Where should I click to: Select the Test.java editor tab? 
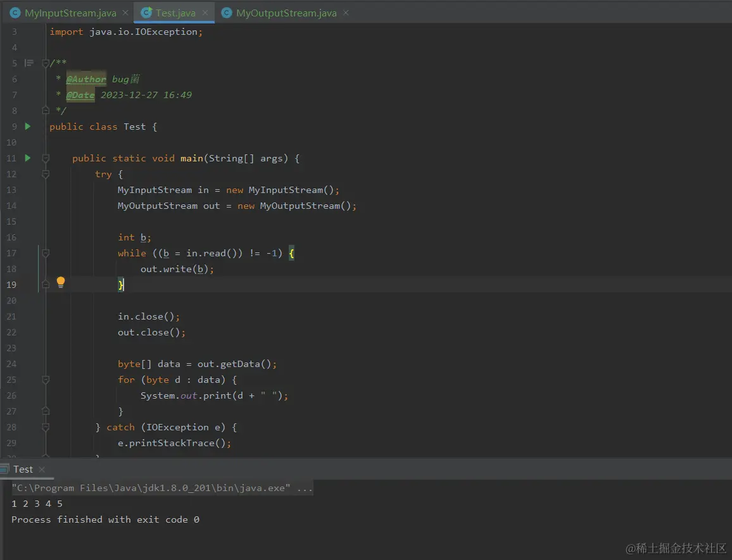coord(175,13)
